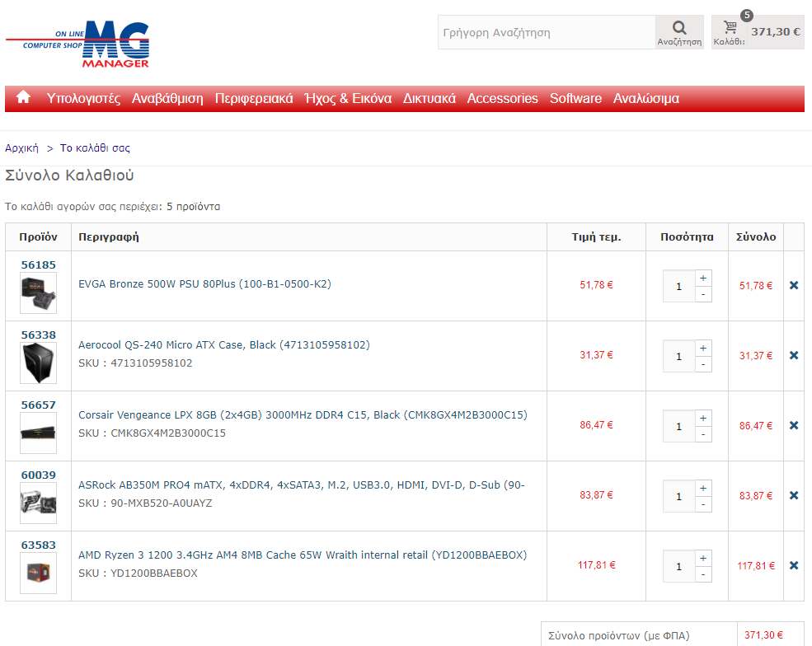The height and width of the screenshot is (646, 812).
Task: Remove Corsair Vengeance LPX from cart
Action: [x=794, y=425]
